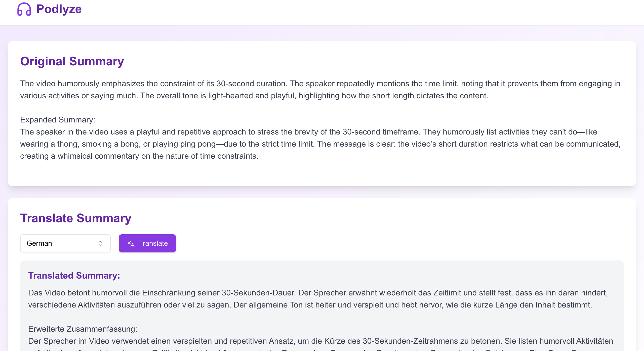This screenshot has width=644, height=351.
Task: Click the Original Summary heading
Action: click(72, 61)
